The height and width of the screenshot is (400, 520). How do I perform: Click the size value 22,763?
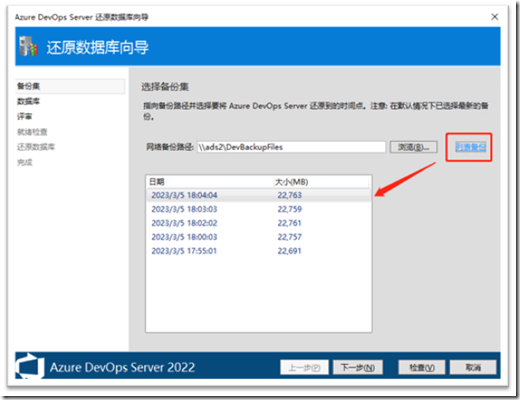point(290,195)
